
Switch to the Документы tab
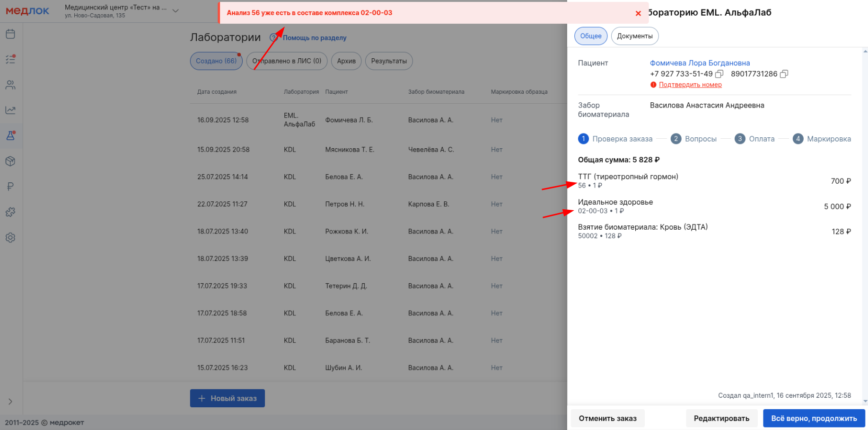[634, 36]
